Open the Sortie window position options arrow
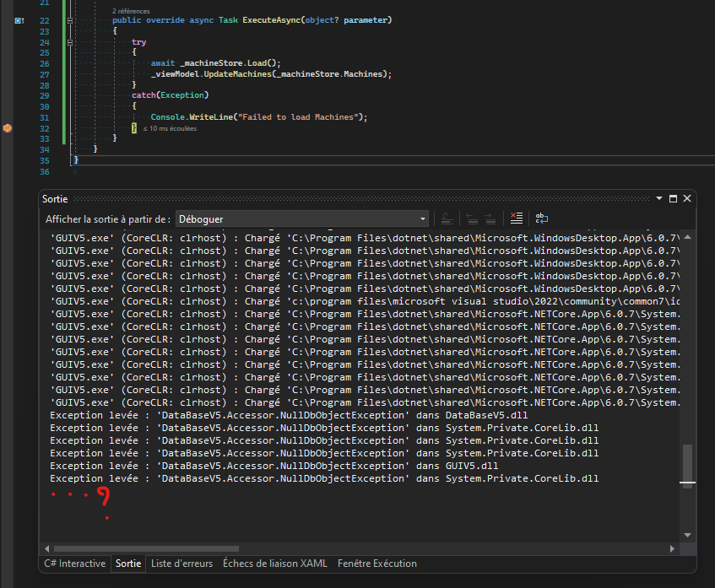This screenshot has width=715, height=588. pyautogui.click(x=658, y=198)
